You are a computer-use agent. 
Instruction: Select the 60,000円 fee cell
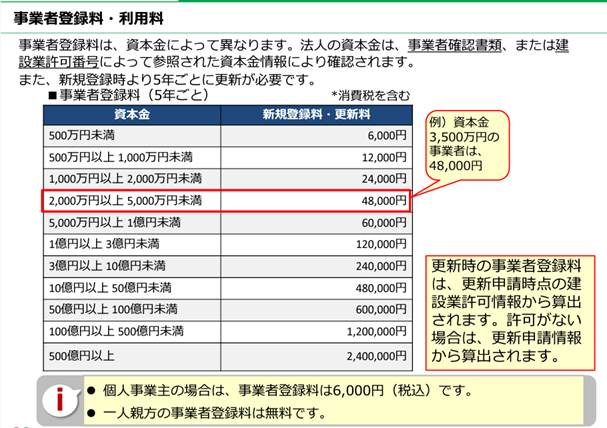(x=316, y=223)
